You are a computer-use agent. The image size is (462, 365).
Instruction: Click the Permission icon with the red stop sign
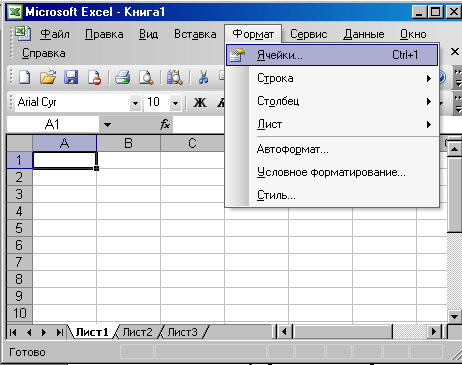click(x=94, y=77)
